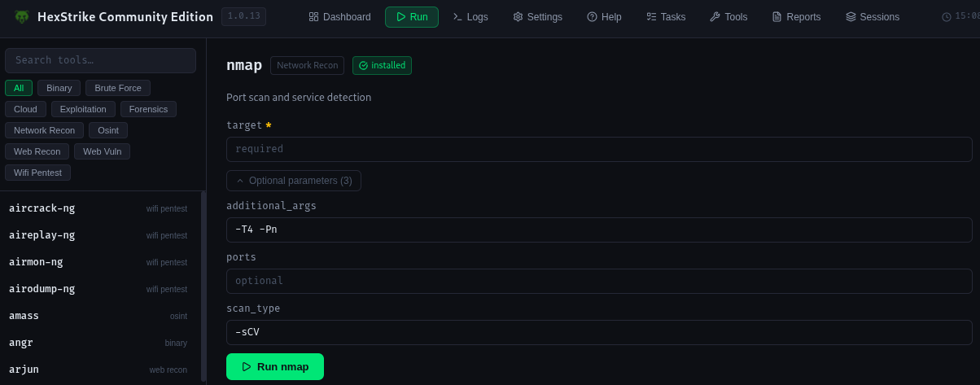The width and height of the screenshot is (980, 385).
Task: Click the target input field
Action: (599, 149)
